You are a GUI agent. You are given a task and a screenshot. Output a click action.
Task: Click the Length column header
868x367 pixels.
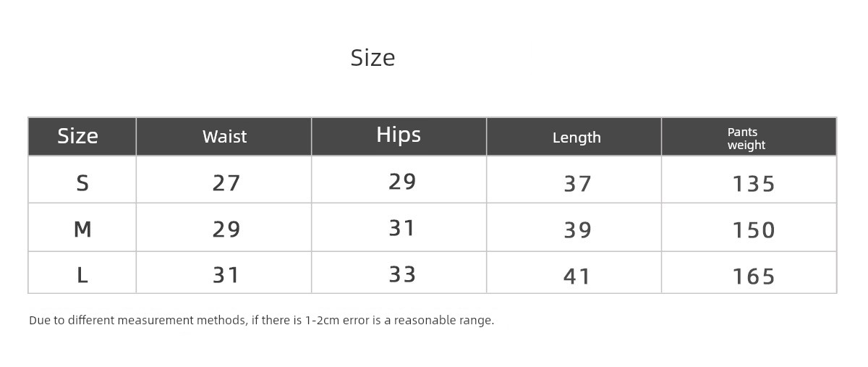[576, 138]
